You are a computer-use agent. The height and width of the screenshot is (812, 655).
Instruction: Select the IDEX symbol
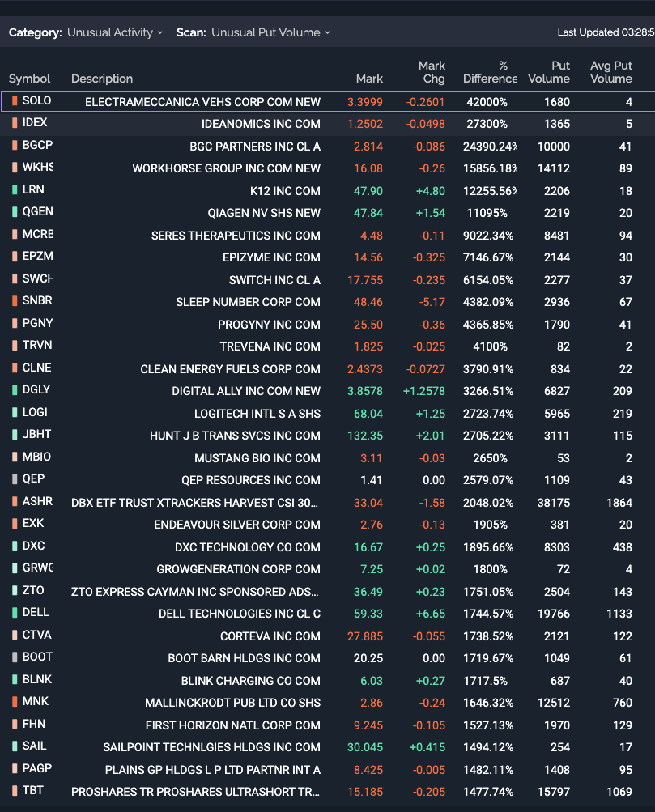coord(35,123)
